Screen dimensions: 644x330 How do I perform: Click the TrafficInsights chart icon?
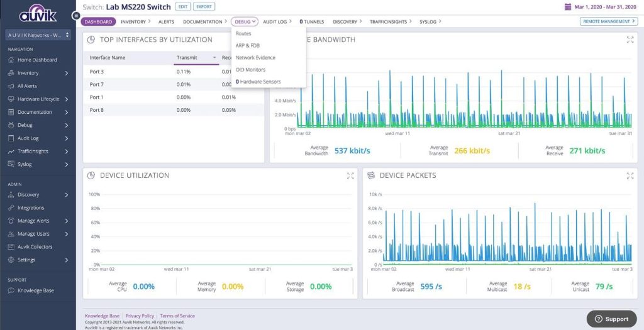point(11,151)
